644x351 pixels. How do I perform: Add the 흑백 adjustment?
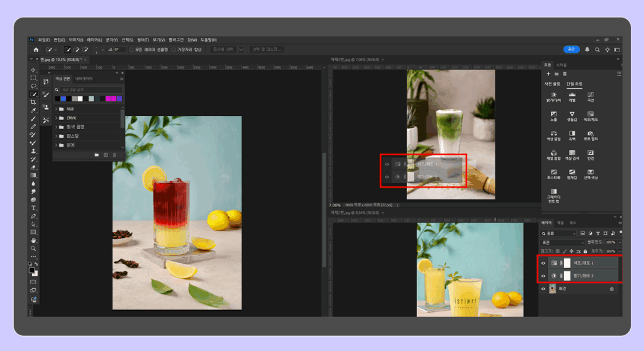[572, 136]
